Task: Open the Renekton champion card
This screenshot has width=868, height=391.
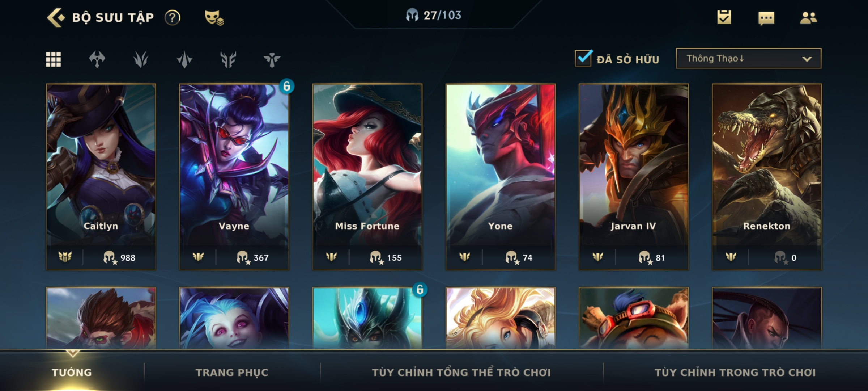Action: pyautogui.click(x=767, y=177)
